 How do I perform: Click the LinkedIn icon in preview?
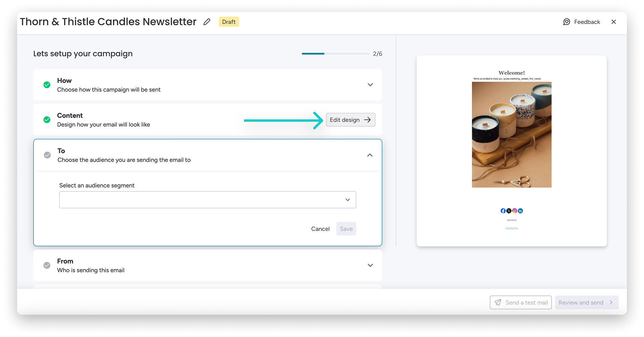tap(520, 211)
